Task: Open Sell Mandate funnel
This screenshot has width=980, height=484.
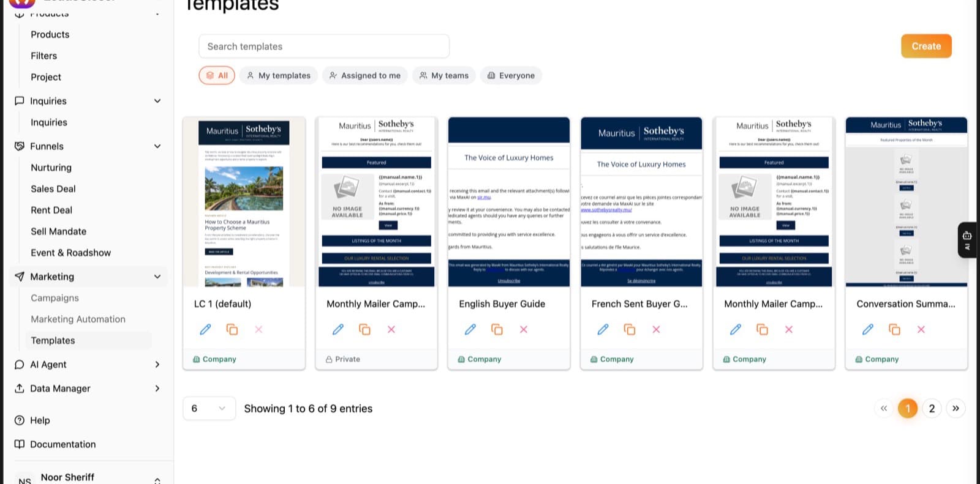Action: (59, 231)
